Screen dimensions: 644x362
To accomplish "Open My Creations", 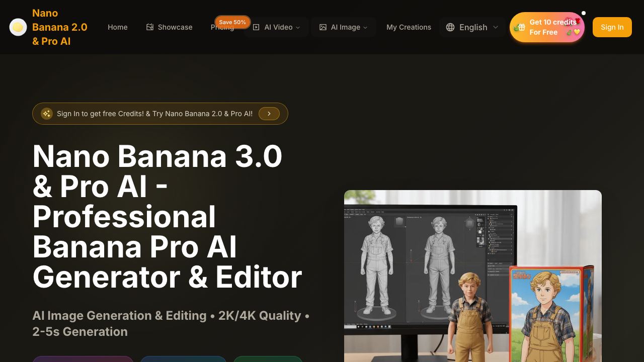I will click(x=409, y=27).
